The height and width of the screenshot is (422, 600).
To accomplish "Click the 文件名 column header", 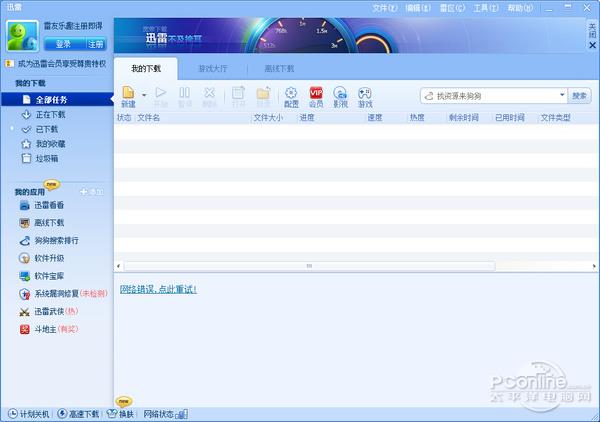I will [x=148, y=118].
